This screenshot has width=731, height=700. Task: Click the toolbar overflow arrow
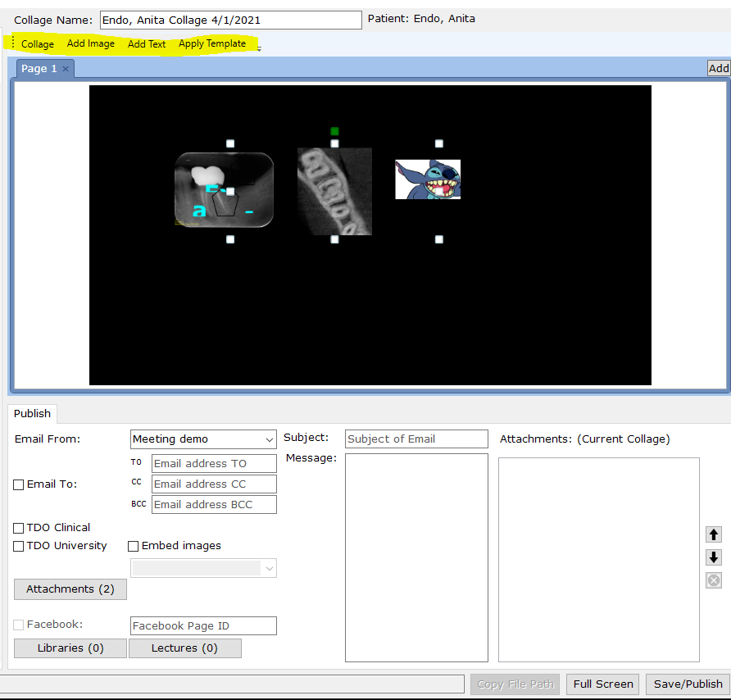click(260, 49)
